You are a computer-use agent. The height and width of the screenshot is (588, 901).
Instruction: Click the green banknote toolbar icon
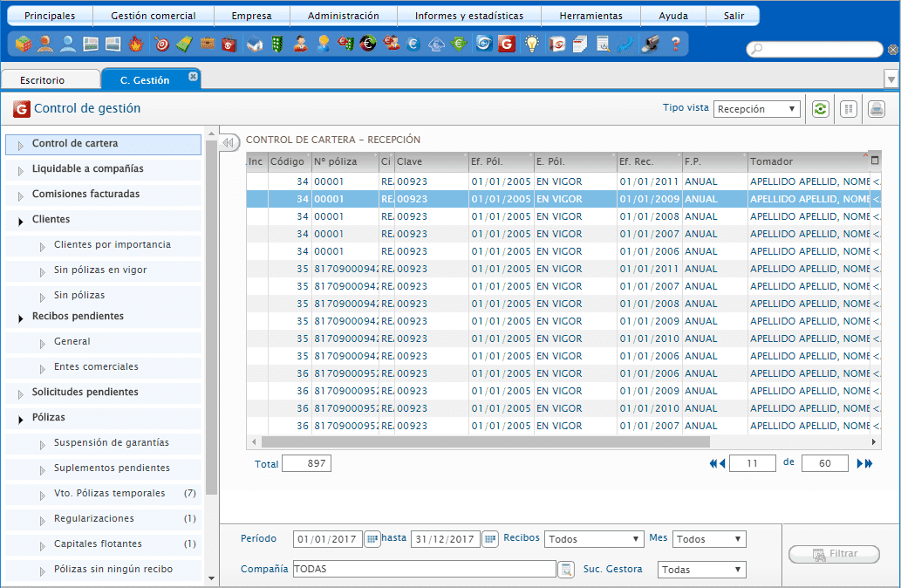(x=184, y=44)
